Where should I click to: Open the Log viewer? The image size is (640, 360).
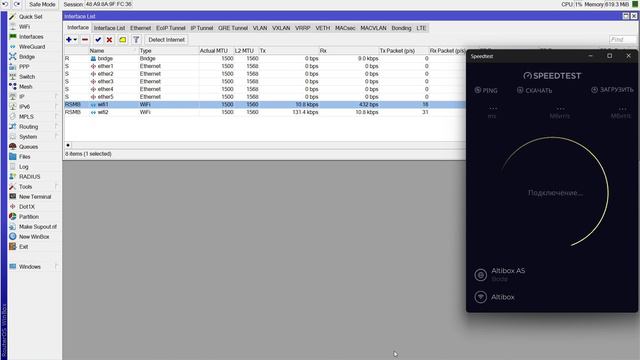[x=24, y=167]
